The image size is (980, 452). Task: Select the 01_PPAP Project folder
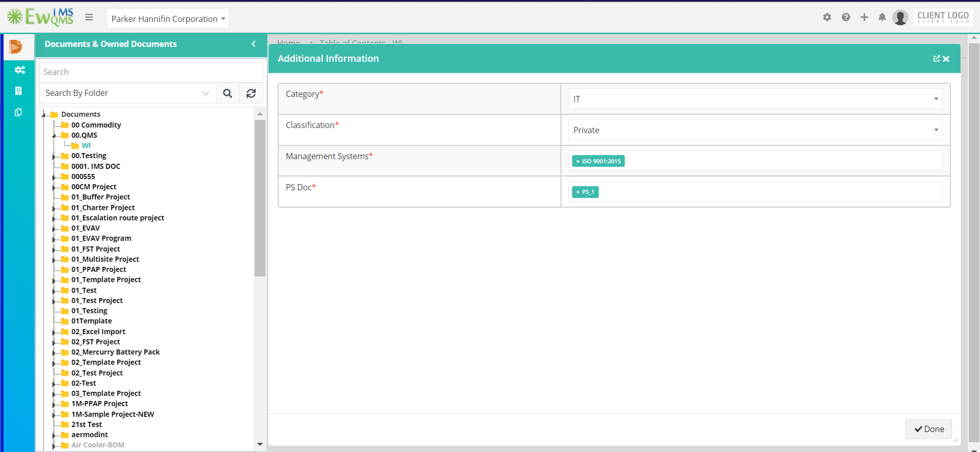(99, 269)
